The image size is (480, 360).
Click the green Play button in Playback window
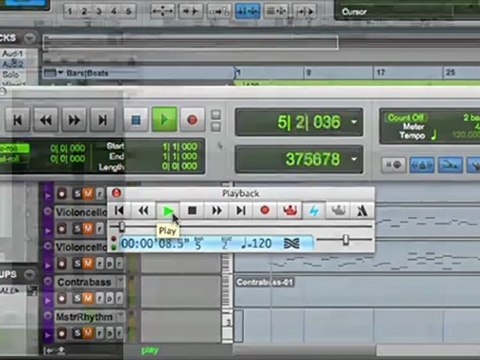(168, 210)
